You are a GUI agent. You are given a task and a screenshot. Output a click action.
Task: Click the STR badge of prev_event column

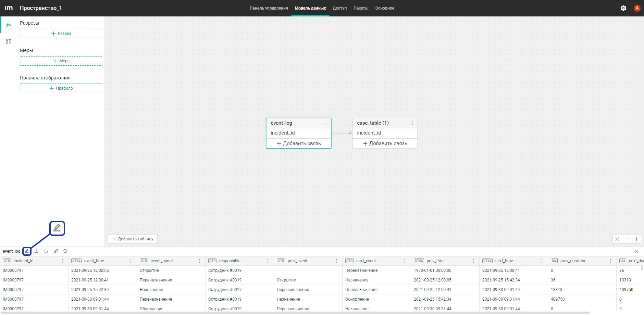click(x=281, y=261)
